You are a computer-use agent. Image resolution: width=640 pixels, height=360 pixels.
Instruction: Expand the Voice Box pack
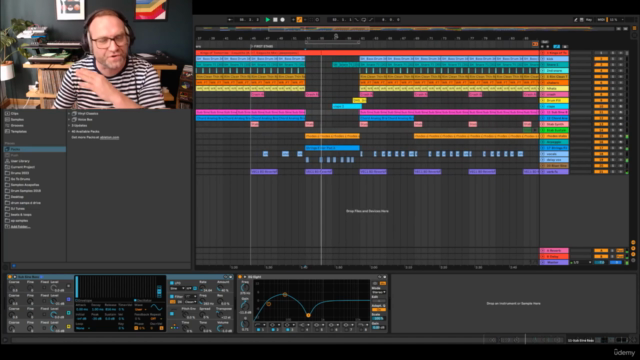(x=69, y=120)
